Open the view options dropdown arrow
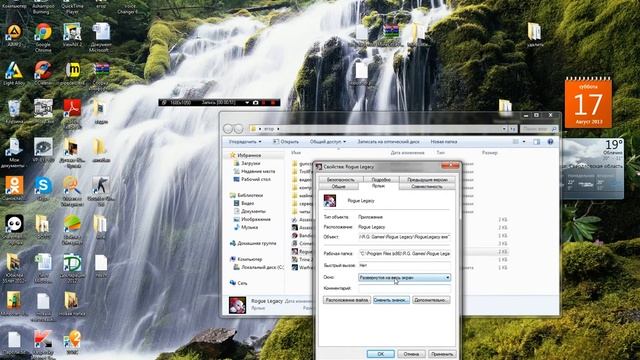 (524, 142)
